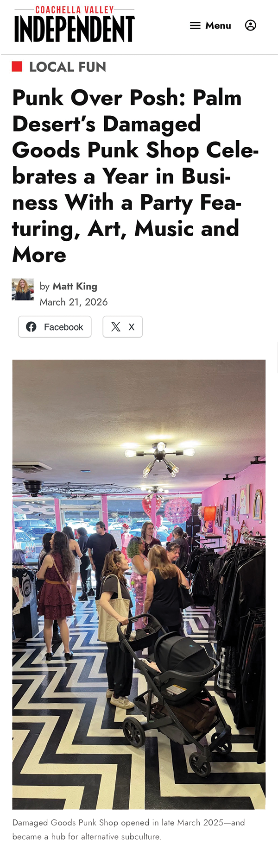This screenshot has height=868, width=278.
Task: Open the hamburger menu icon
Action: tap(195, 25)
